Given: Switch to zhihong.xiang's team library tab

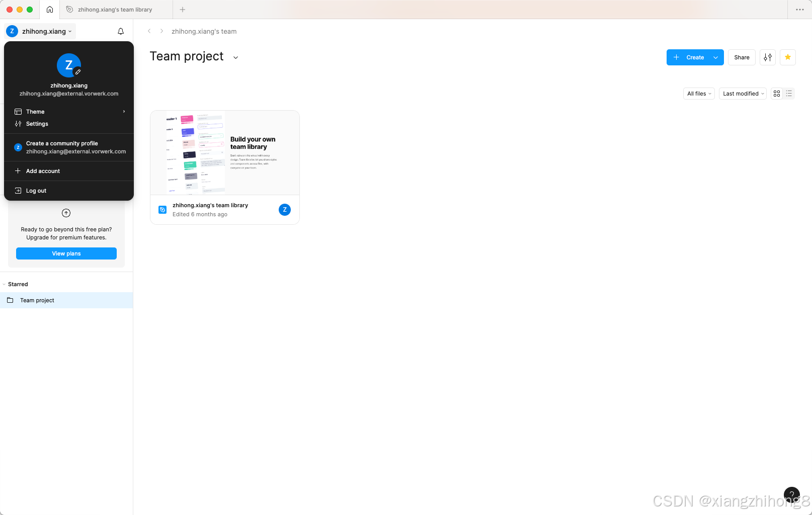Looking at the screenshot, I should pyautogui.click(x=116, y=10).
